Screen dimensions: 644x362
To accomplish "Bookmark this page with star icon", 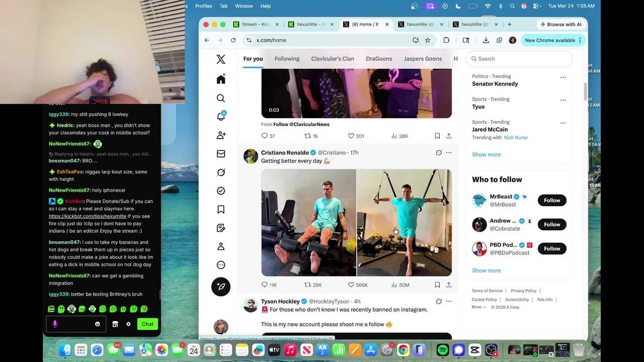I will pyautogui.click(x=428, y=40).
